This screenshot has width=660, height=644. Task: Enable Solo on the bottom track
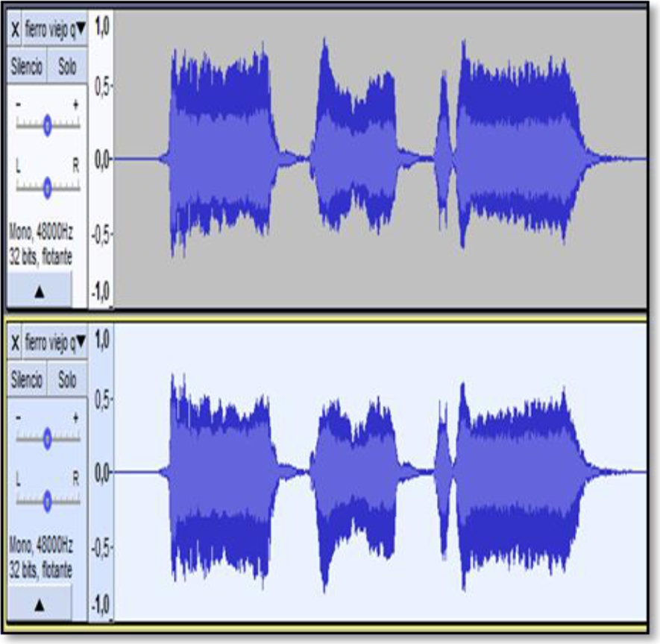tap(67, 379)
